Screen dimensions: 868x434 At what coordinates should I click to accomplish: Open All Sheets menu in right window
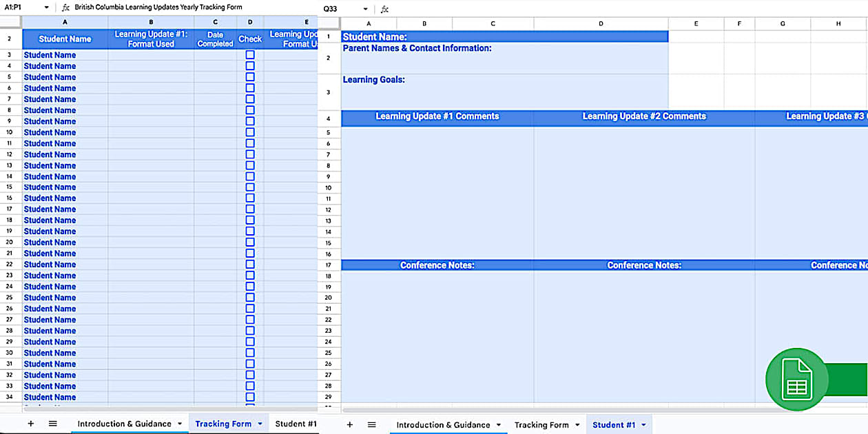371,425
